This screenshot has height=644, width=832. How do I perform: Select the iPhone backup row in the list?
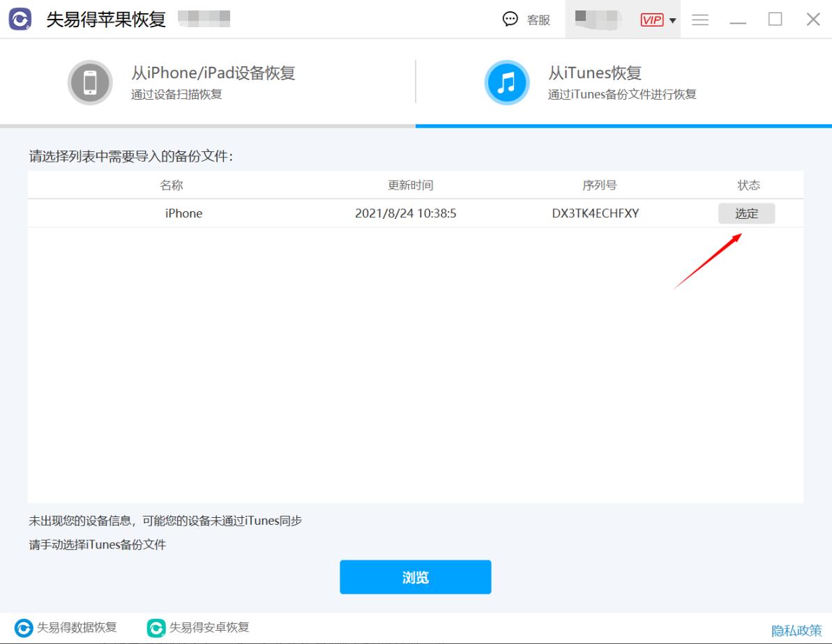[x=349, y=213]
